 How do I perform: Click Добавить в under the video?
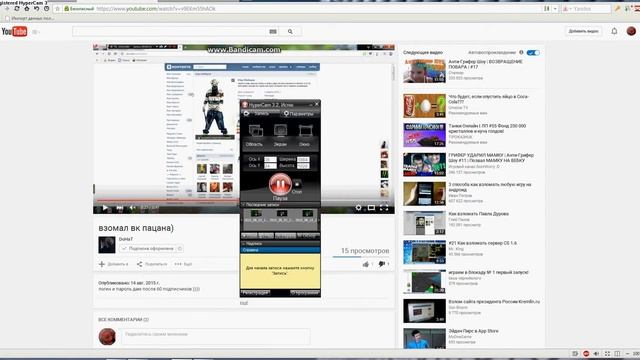pyautogui.click(x=113, y=264)
